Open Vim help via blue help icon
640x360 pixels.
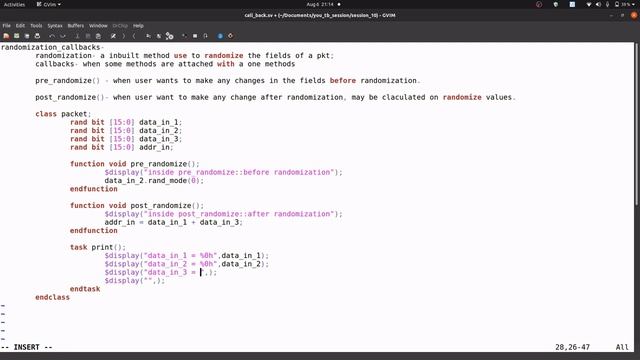(220, 36)
